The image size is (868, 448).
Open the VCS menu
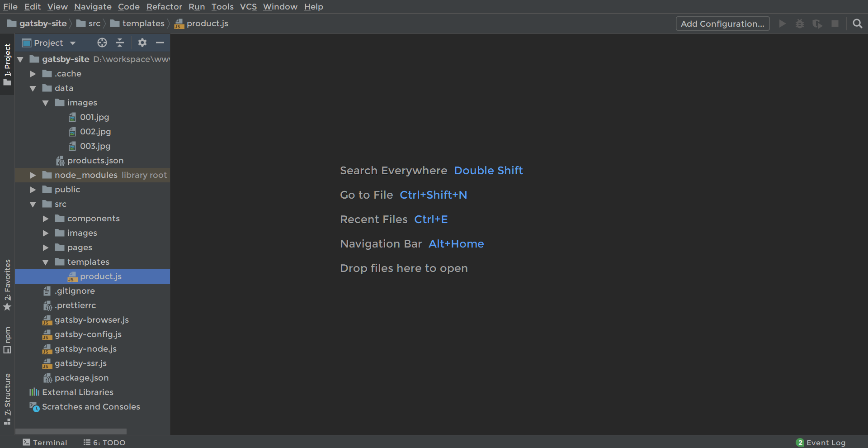click(x=248, y=7)
